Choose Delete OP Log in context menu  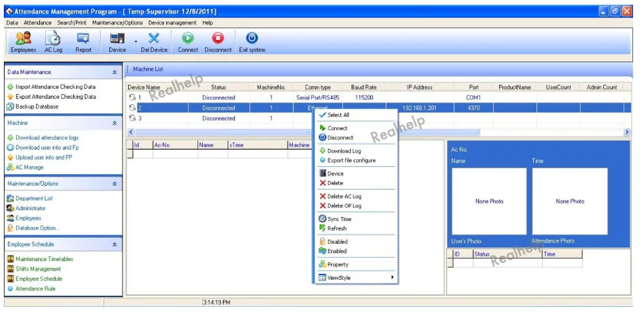point(355,206)
